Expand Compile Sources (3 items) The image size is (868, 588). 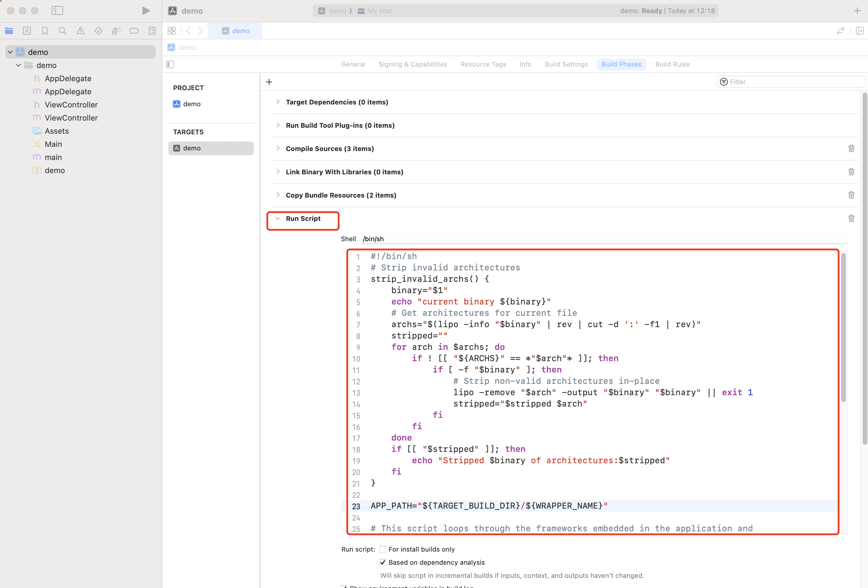pyautogui.click(x=278, y=148)
